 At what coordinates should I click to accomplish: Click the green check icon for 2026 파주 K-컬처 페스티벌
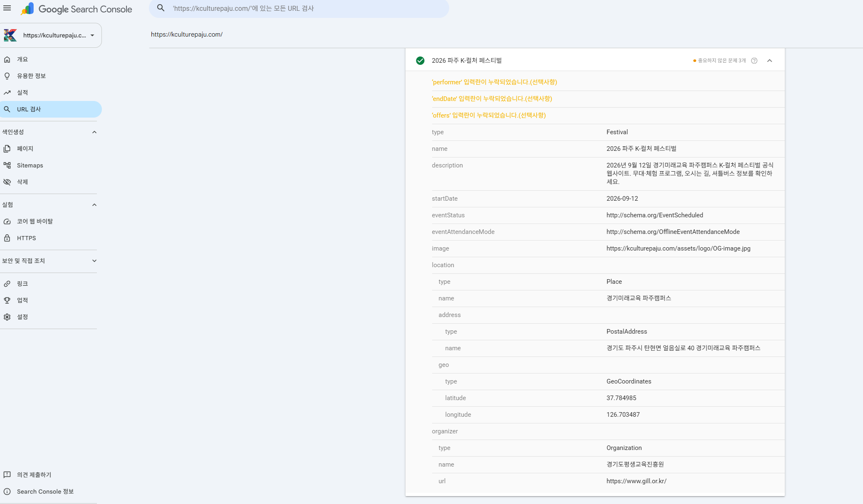click(420, 61)
